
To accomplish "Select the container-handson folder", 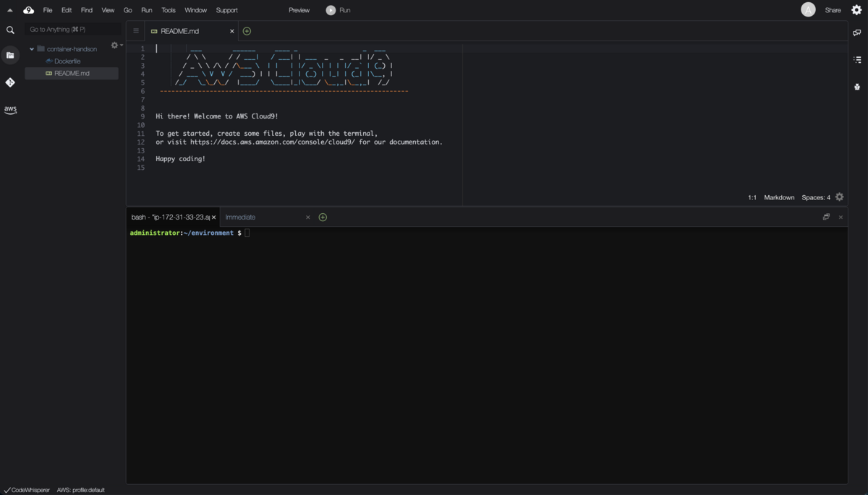I will coord(72,49).
